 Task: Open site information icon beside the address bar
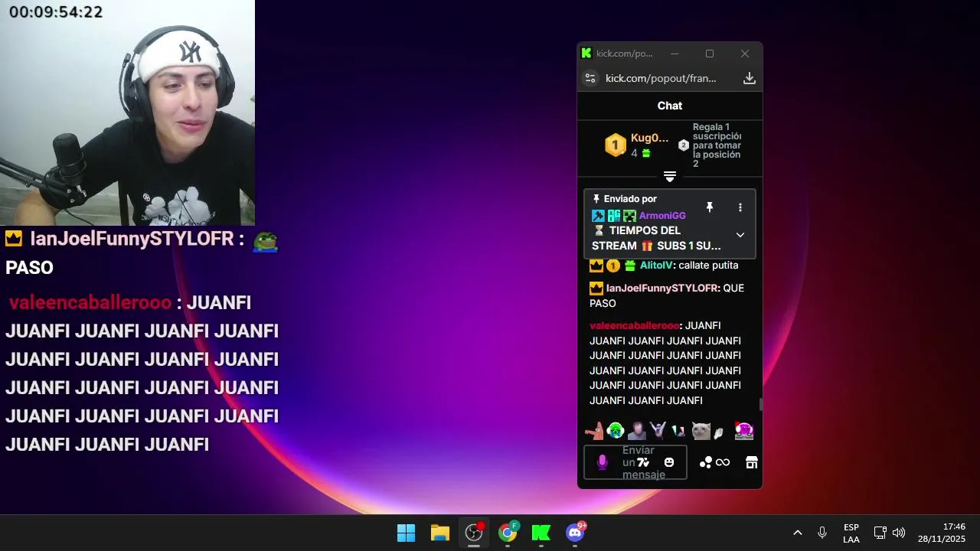[x=590, y=78]
